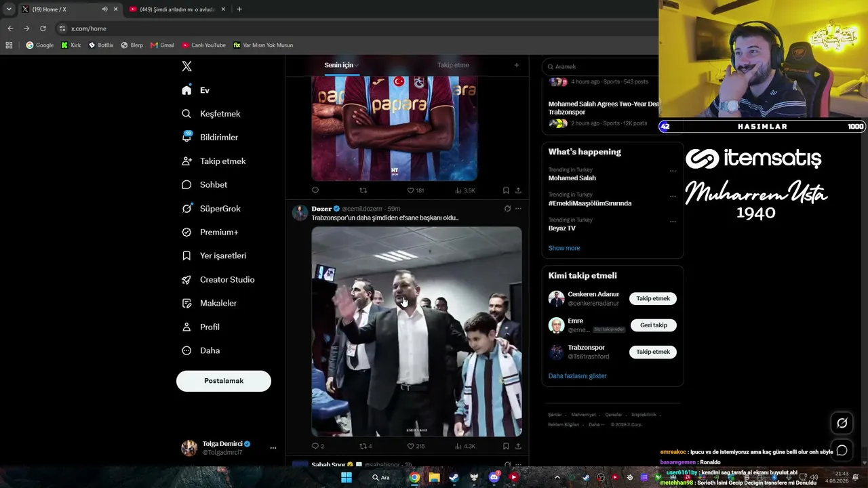
Task: Open more options for #EmekliMaaşıÖlümSınırında trend
Action: coord(673,196)
